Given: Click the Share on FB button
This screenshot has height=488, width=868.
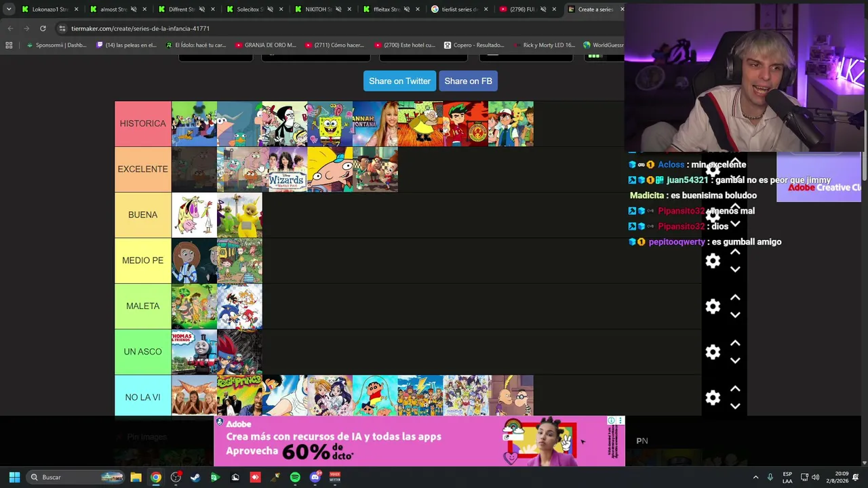Looking at the screenshot, I should tap(468, 81).
